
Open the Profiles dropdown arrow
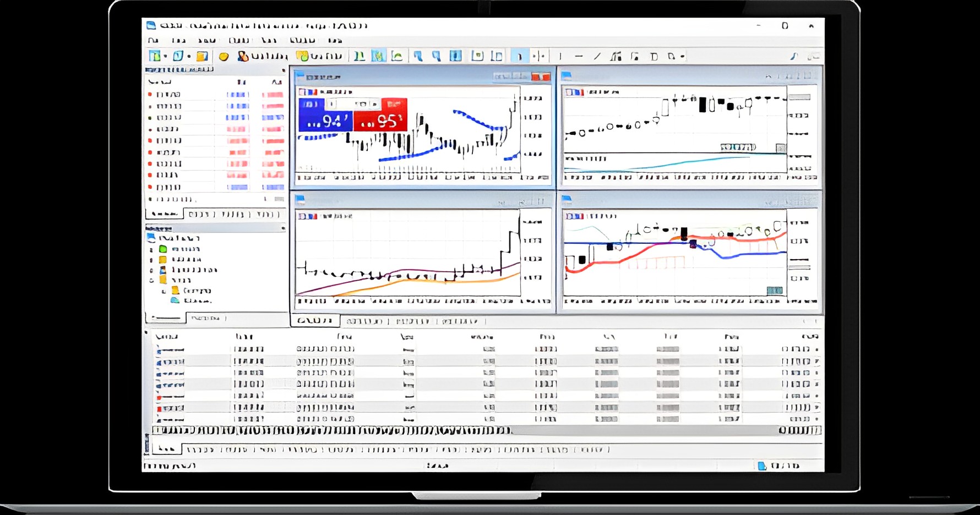189,56
